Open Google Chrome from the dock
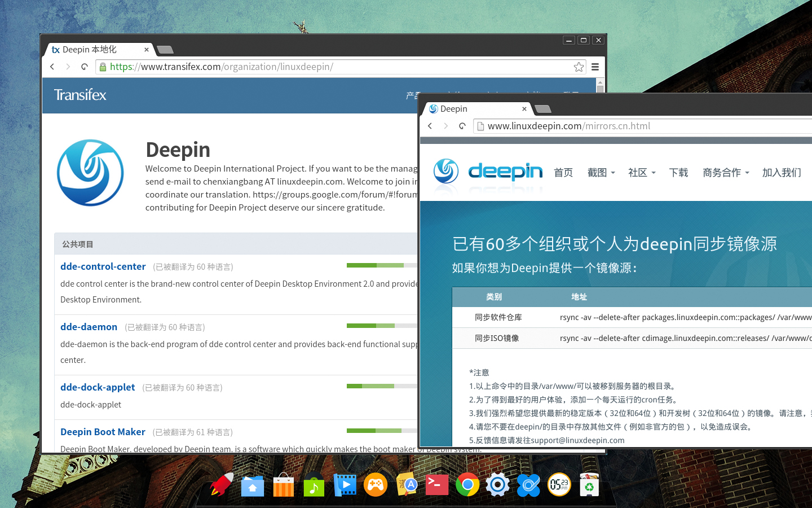 (x=467, y=484)
